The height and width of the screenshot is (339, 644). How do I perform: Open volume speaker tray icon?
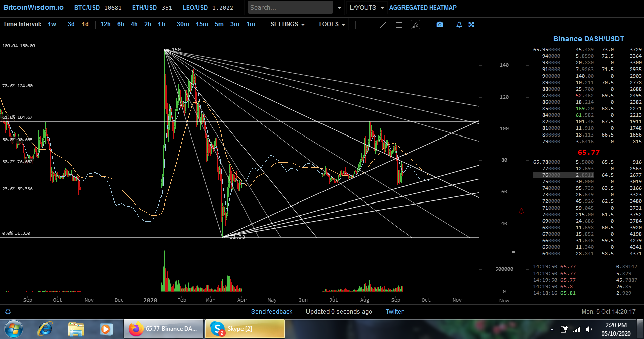pyautogui.click(x=588, y=329)
